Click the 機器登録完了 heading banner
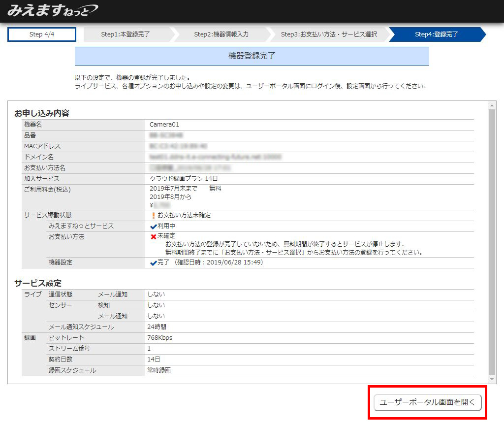This screenshot has height=426, width=504. pyautogui.click(x=252, y=56)
